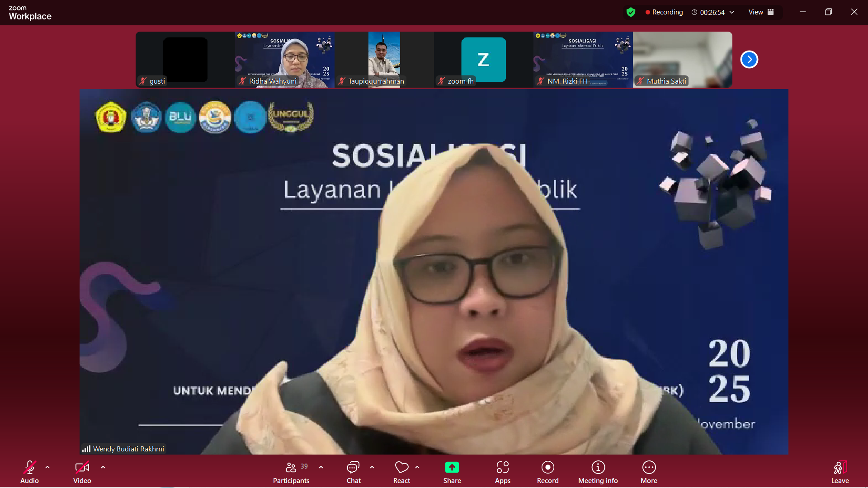Select Ridha Wahyuni's video thumbnail
The height and width of the screenshot is (488, 868).
click(284, 59)
